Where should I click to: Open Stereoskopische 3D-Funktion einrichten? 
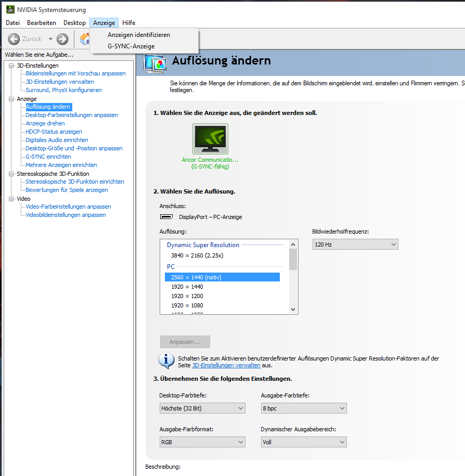click(x=75, y=182)
